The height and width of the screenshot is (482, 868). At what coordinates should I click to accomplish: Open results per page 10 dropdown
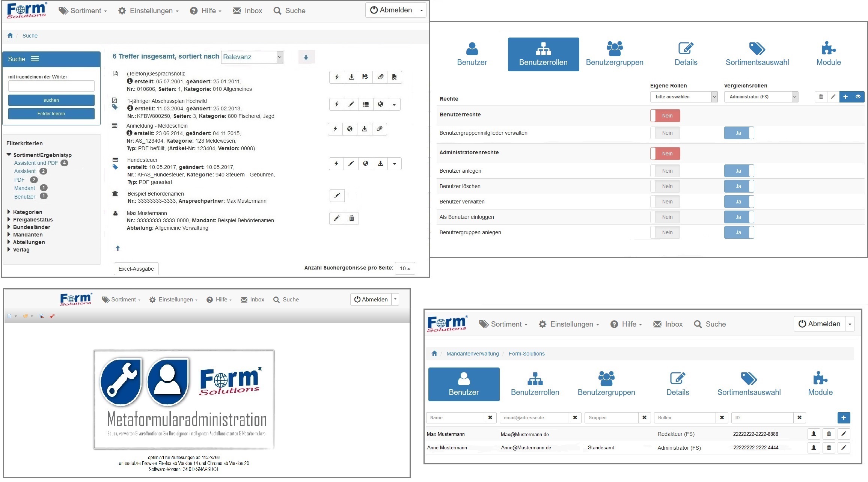click(405, 268)
